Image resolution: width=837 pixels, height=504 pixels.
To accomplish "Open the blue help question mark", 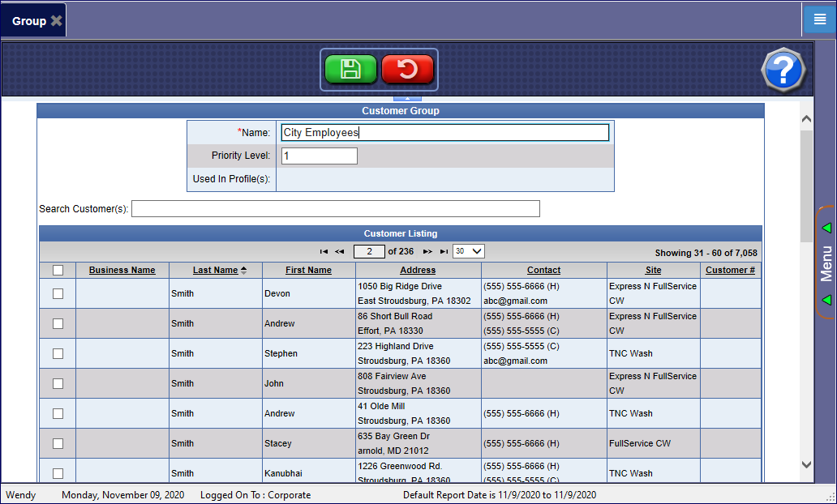I will [782, 70].
